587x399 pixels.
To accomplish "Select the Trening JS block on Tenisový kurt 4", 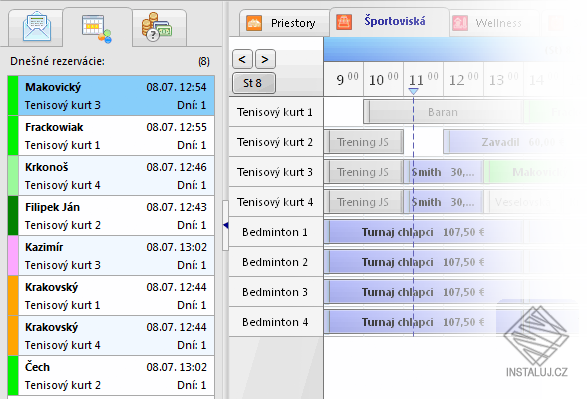I will coord(364,202).
